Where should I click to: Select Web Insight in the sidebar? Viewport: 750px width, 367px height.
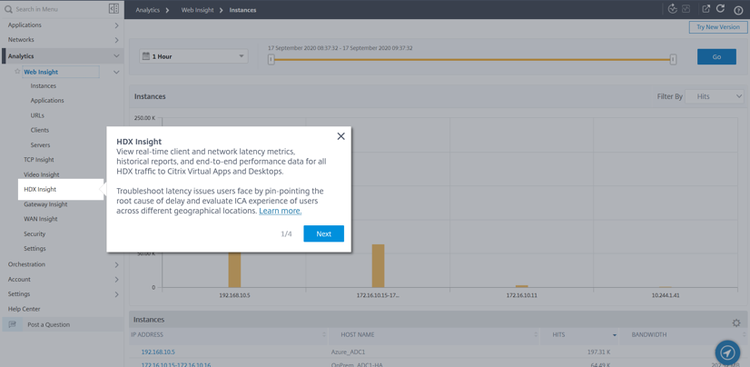pyautogui.click(x=41, y=72)
